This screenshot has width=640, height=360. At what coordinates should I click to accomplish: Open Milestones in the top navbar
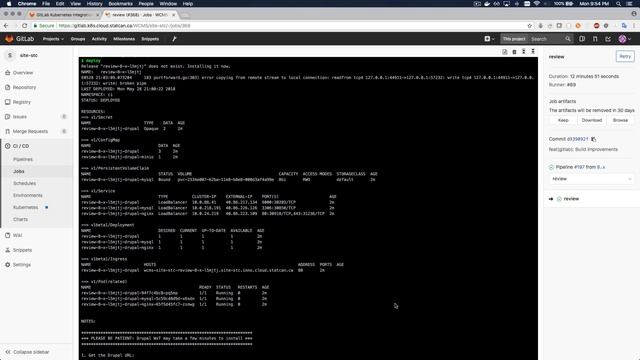point(124,39)
